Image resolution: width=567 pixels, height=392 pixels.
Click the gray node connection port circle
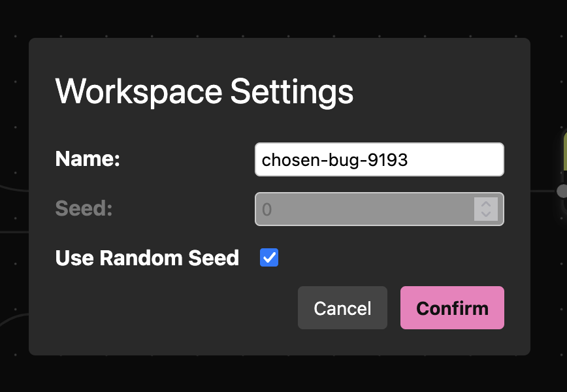tap(562, 191)
